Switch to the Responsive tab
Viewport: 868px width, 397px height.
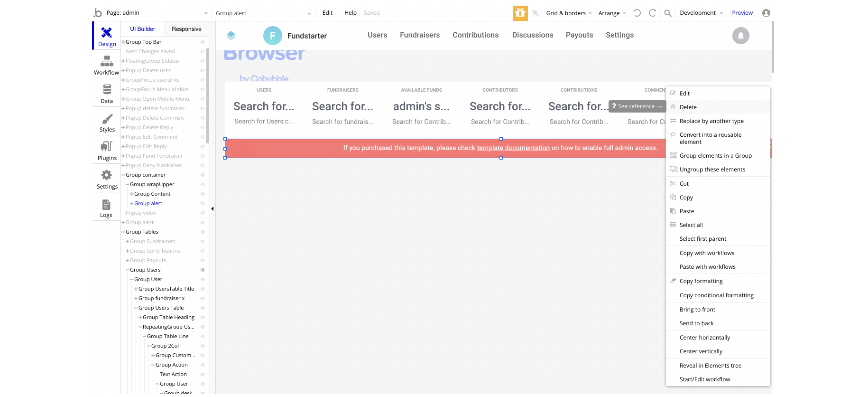[x=186, y=29]
